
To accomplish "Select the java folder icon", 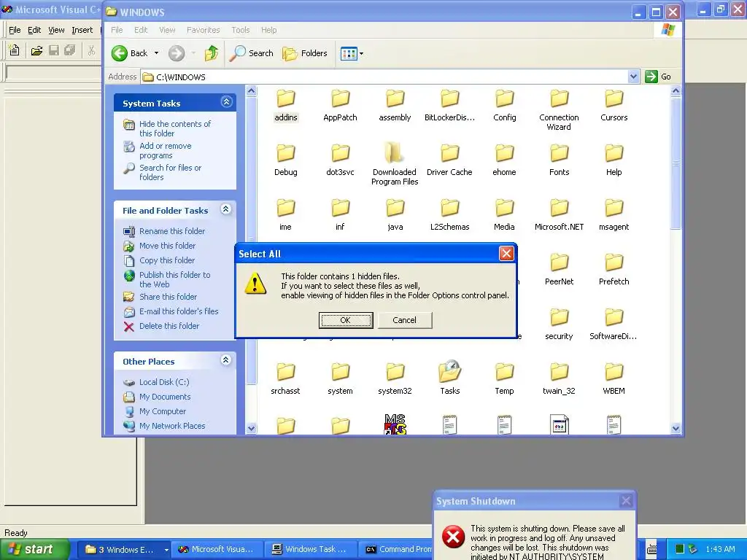I will 395,208.
